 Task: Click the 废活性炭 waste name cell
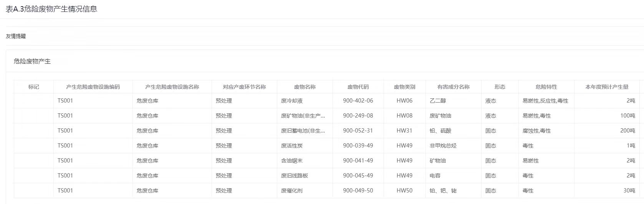coord(292,146)
